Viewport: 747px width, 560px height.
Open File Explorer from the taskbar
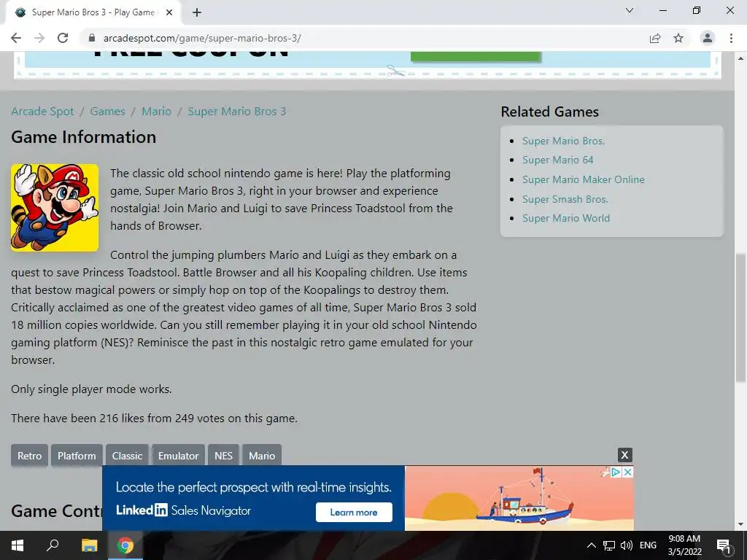pyautogui.click(x=89, y=545)
